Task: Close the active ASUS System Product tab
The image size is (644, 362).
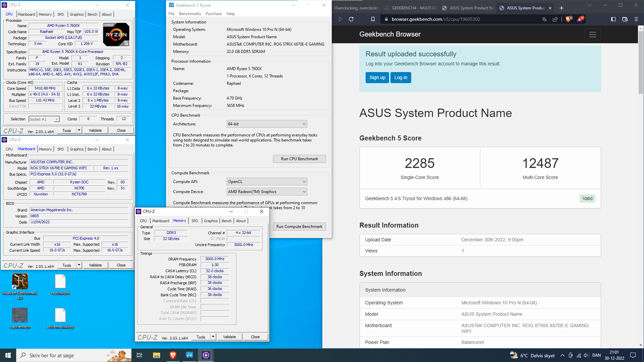Action: point(550,8)
